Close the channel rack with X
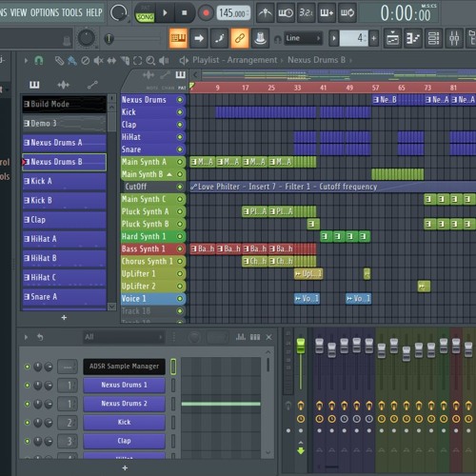476x476 pixels. coord(268,337)
